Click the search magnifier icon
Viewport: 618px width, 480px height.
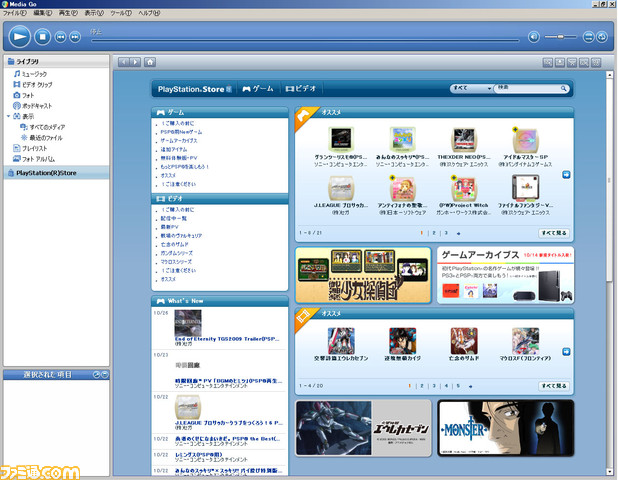coord(564,88)
